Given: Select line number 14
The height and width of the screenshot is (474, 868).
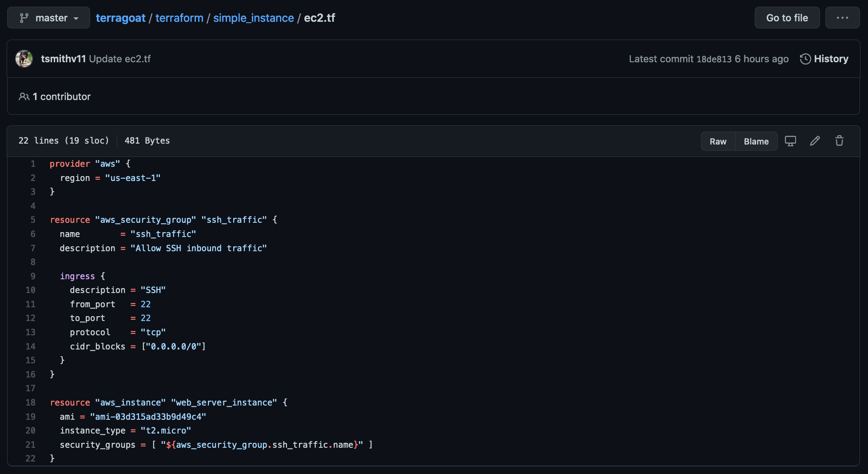Looking at the screenshot, I should [x=30, y=346].
